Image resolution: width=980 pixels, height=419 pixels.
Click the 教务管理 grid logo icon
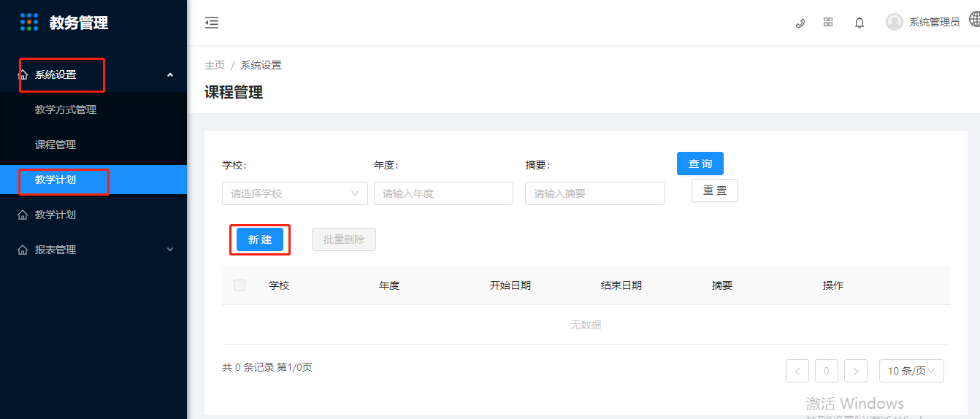(29, 22)
